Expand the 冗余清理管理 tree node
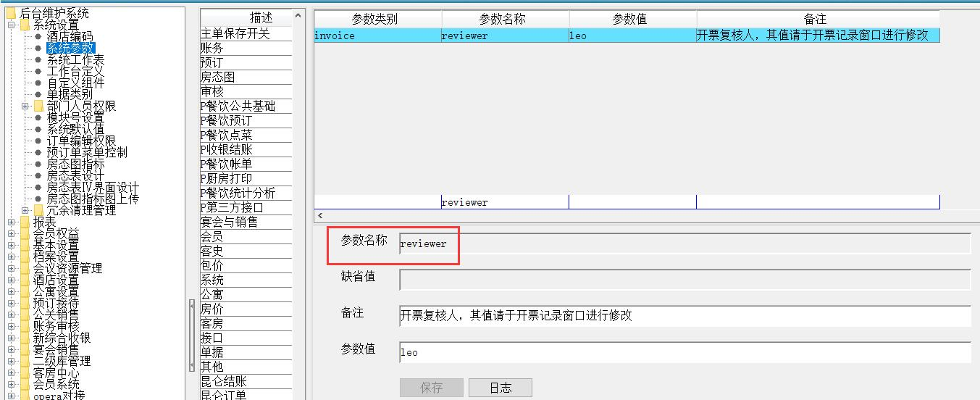 [25, 211]
